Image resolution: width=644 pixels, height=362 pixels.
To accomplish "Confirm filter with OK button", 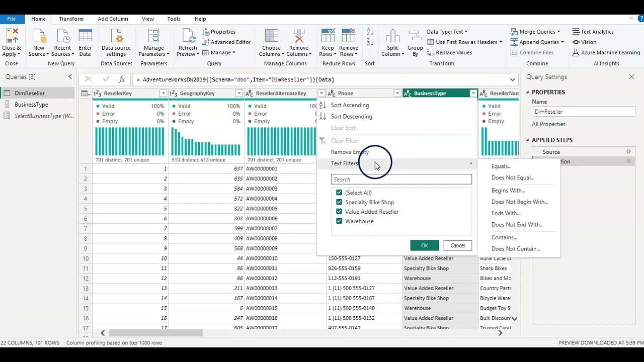I will 424,245.
